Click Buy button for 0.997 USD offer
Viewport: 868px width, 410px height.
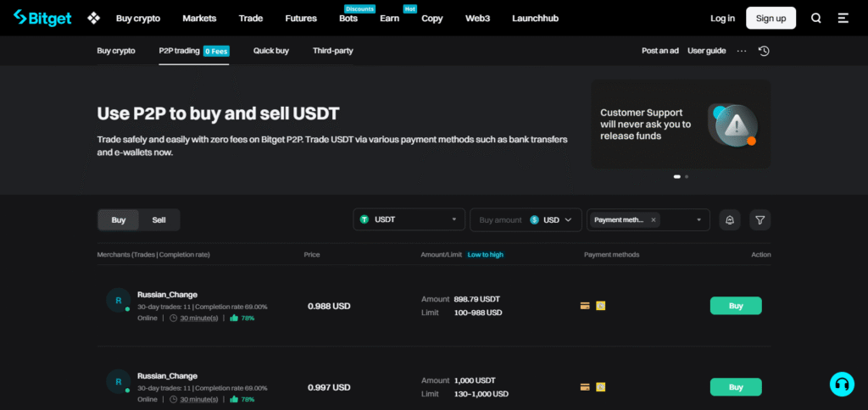coord(736,387)
